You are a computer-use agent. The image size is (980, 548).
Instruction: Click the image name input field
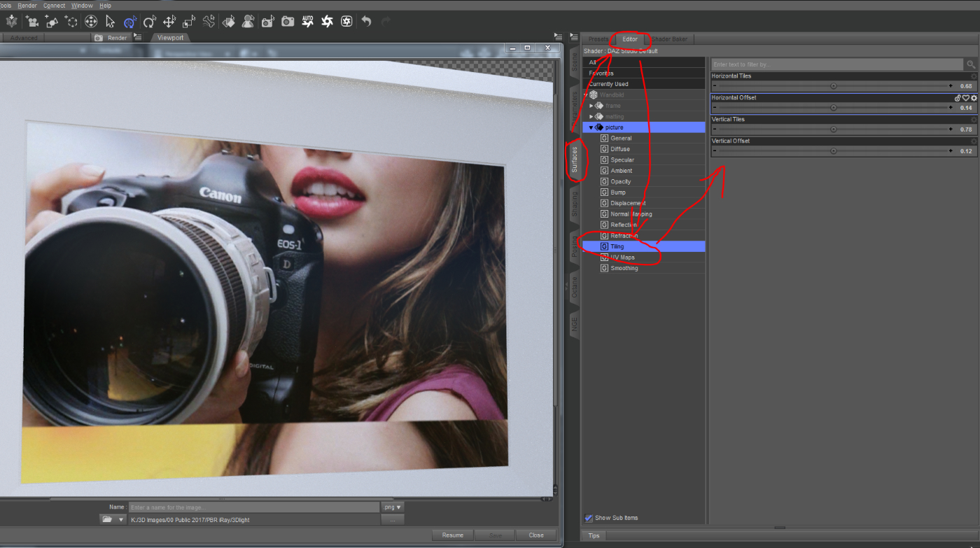253,507
